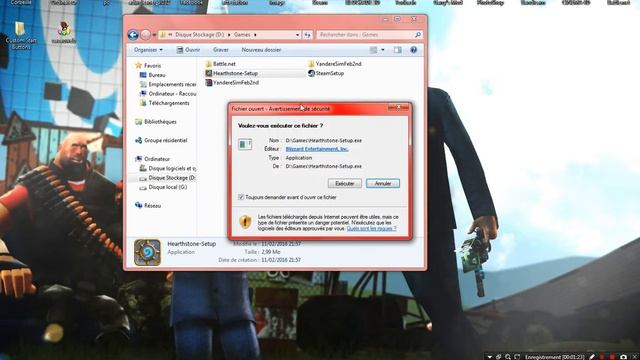The width and height of the screenshot is (640, 360).
Task: Select 'Bureau' in the navigation pane
Action: 157,75
